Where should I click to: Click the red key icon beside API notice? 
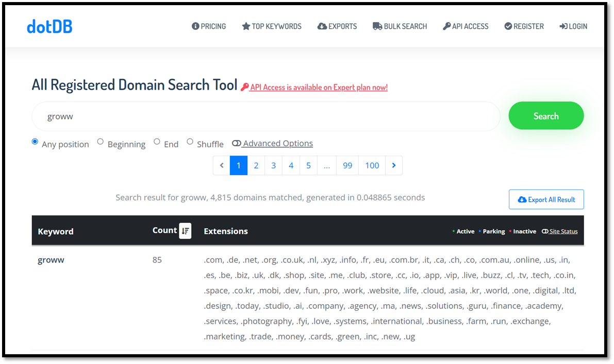(x=245, y=87)
